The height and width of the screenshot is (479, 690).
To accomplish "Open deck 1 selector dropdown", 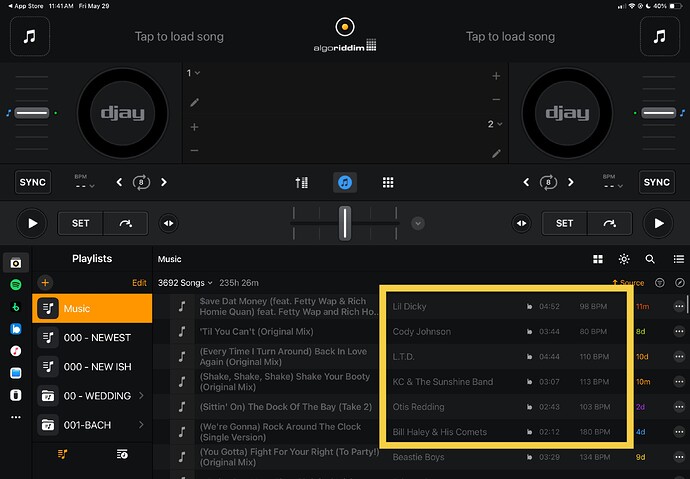I will (193, 73).
